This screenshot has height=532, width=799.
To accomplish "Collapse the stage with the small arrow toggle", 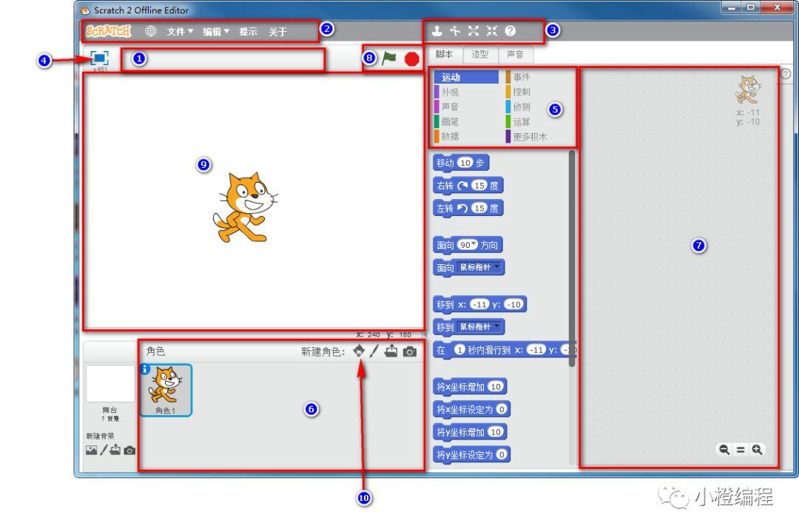I will click(425, 334).
